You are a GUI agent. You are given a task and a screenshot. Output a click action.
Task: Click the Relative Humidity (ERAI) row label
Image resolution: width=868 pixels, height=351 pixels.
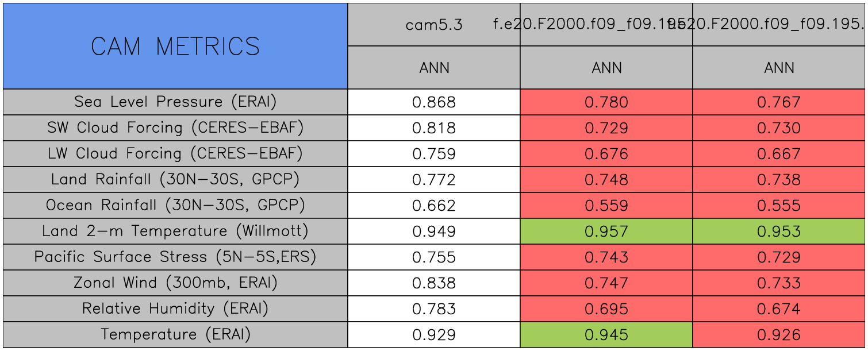pos(175,308)
